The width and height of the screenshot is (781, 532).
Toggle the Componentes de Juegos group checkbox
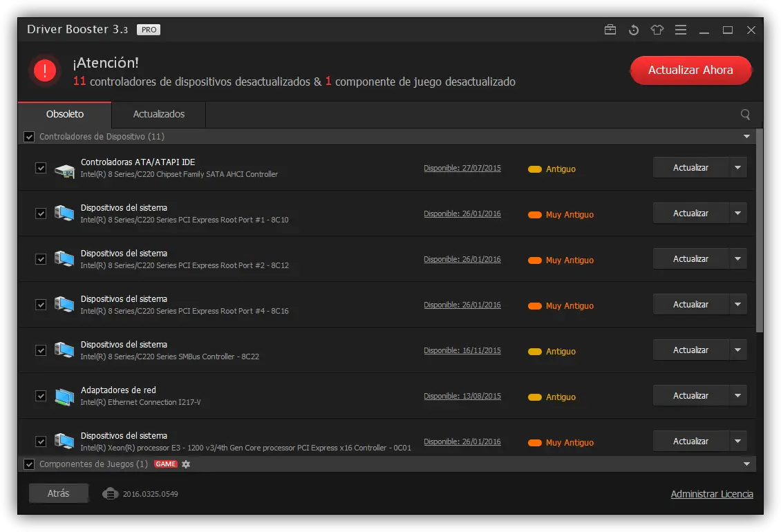pos(29,464)
